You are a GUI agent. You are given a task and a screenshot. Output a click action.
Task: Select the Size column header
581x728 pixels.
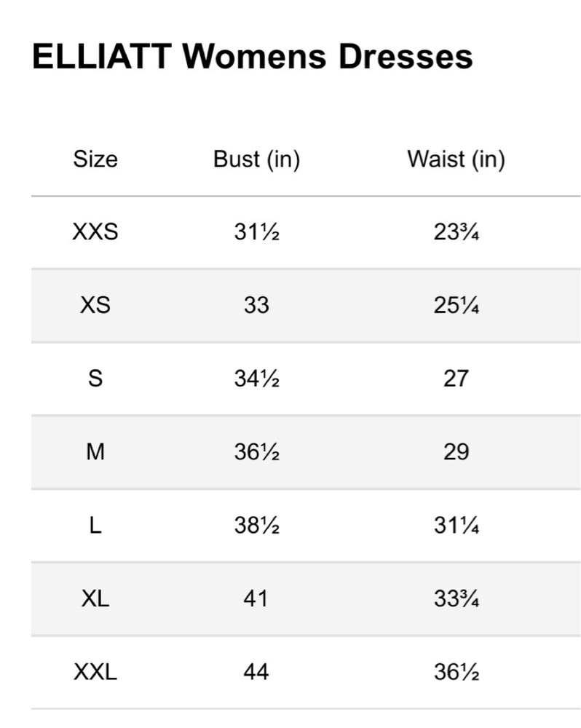coord(95,159)
